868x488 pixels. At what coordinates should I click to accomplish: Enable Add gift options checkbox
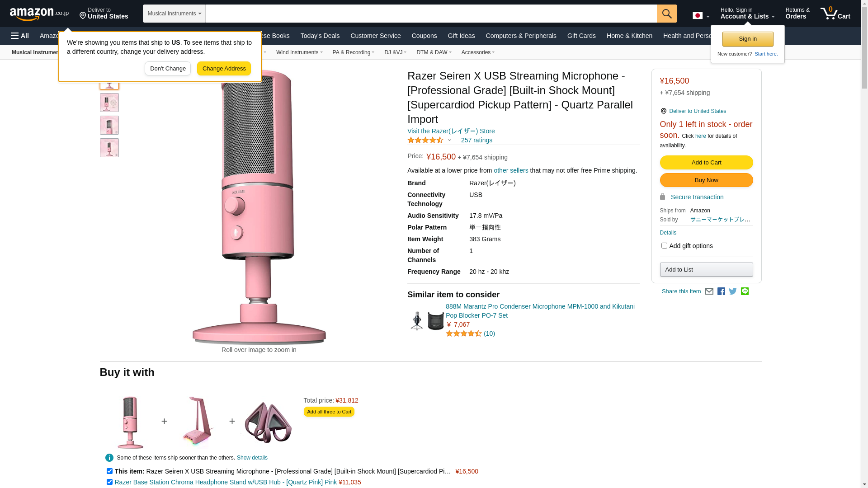(x=664, y=246)
